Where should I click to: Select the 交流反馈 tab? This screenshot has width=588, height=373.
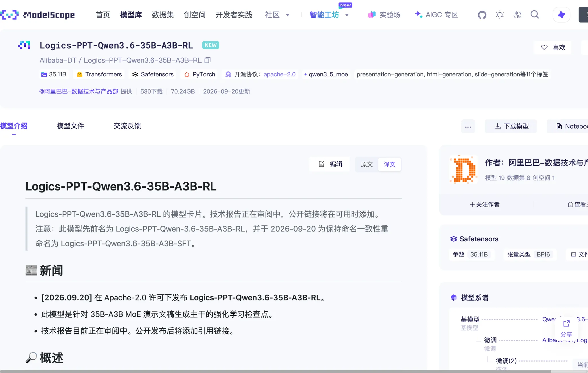point(127,126)
